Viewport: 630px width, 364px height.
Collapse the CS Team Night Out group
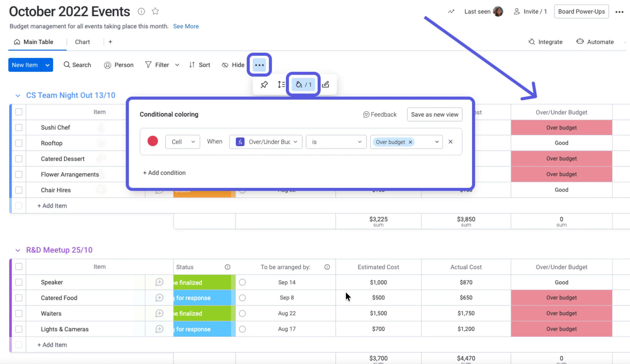pos(18,95)
